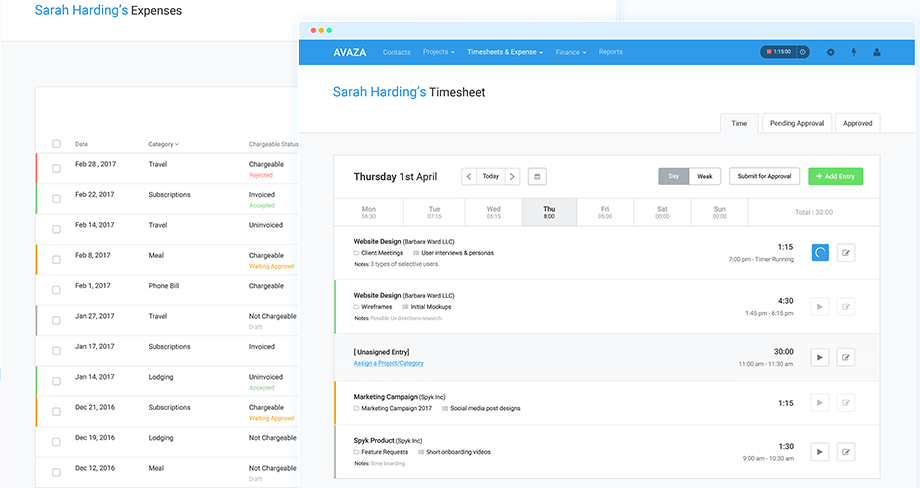The height and width of the screenshot is (488, 920).
Task: Select all expenses with header checkbox
Action: click(56, 144)
